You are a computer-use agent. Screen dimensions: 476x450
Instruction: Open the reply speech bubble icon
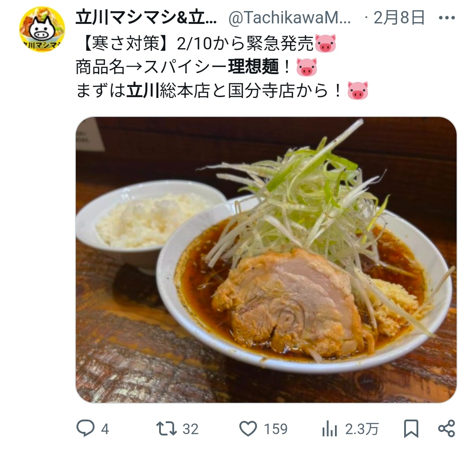click(x=85, y=428)
